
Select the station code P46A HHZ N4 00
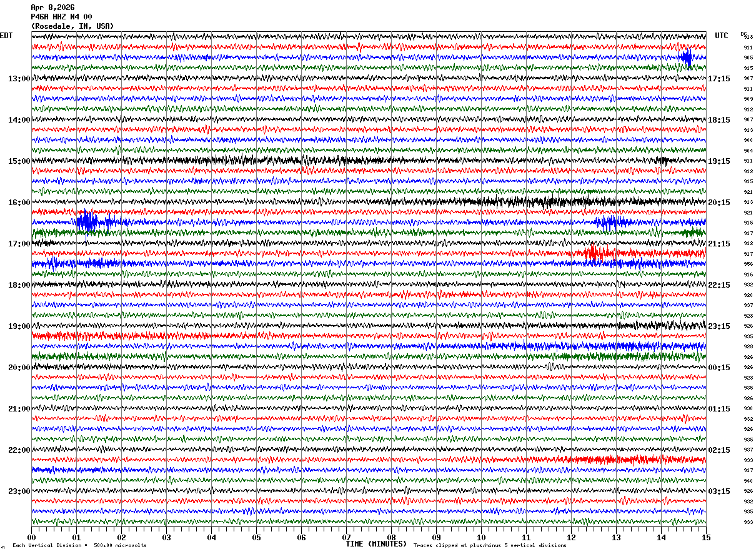coord(61,17)
